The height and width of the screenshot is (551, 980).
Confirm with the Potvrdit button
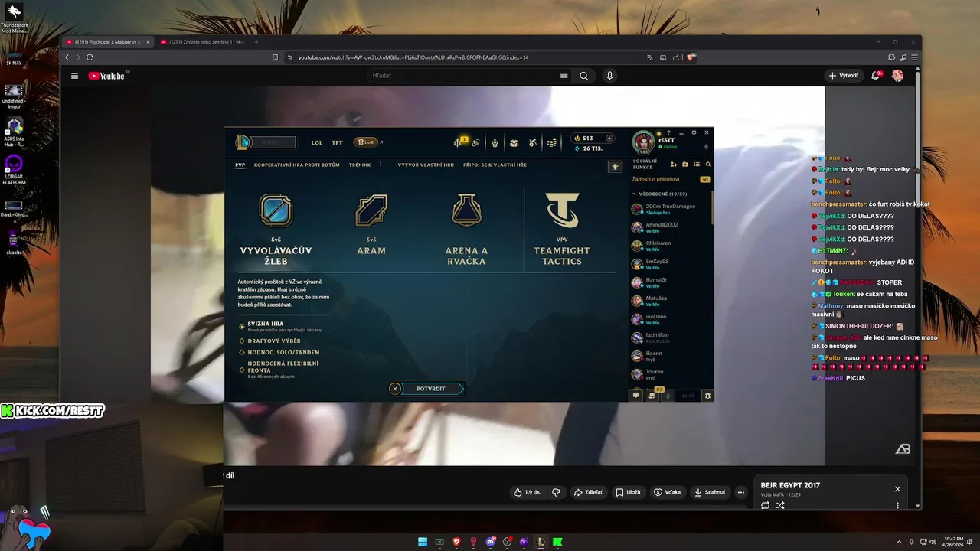pos(433,389)
